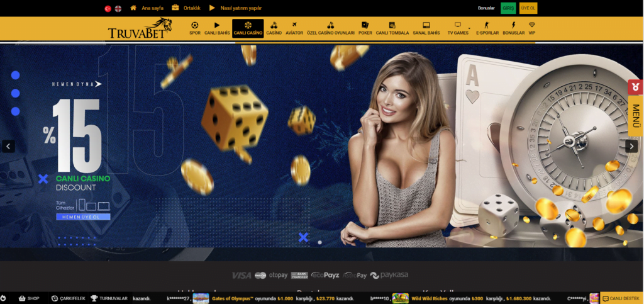Viewport: 644px width, 304px height.
Task: Open ÇARKIFELEK wheel of fortune
Action: coord(68,298)
